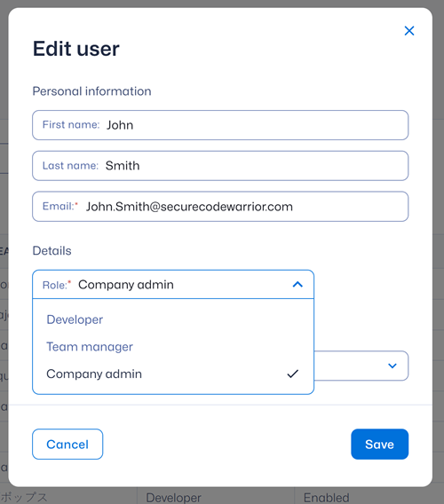Focus the First name field containing John
Image resolution: width=444 pixels, height=504 pixels.
220,125
